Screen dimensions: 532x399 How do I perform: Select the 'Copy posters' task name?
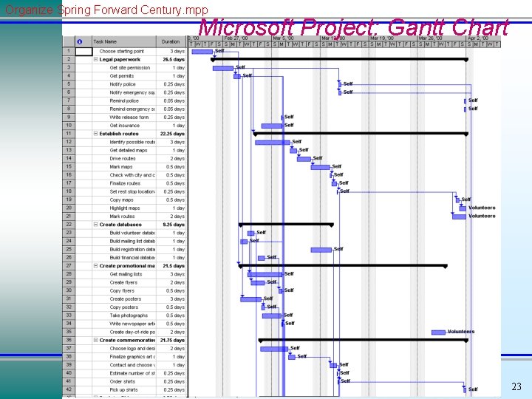coord(124,307)
